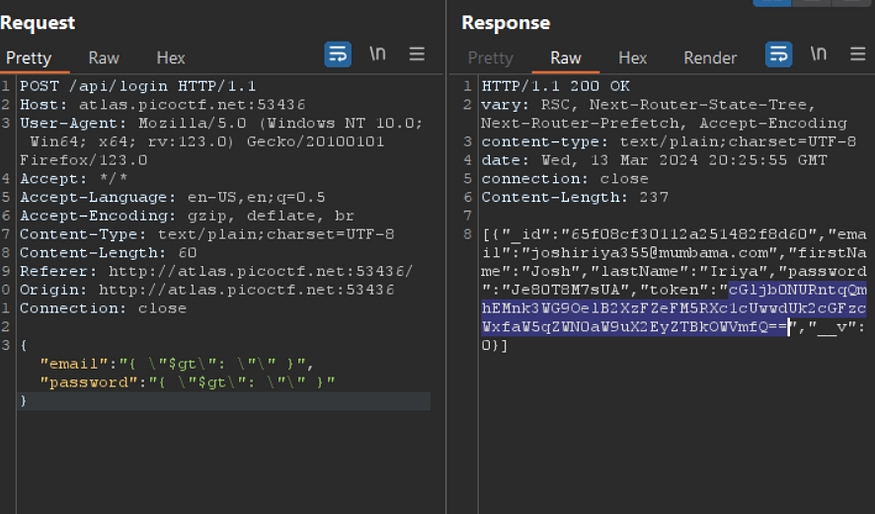This screenshot has width=875, height=514.
Task: Switch the Request view to the Hex tab
Action: click(171, 58)
